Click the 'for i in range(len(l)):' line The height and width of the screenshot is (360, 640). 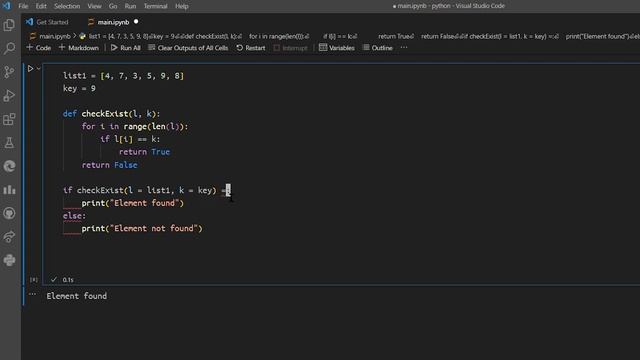[x=135, y=127]
